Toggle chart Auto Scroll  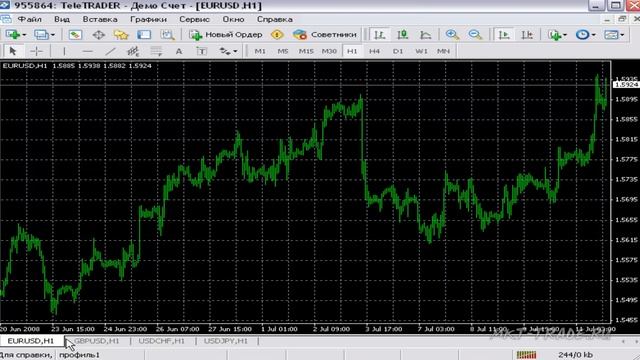pos(504,35)
